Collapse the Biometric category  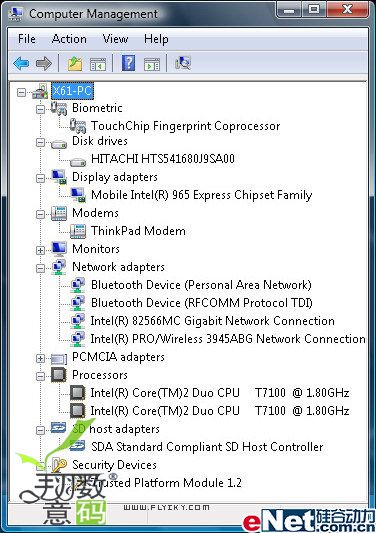point(40,109)
